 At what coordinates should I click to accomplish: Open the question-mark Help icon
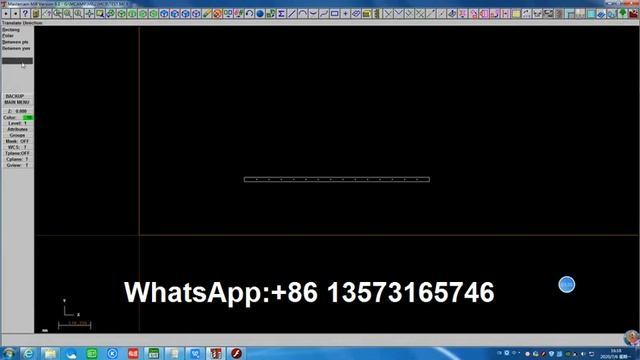tap(25, 14)
